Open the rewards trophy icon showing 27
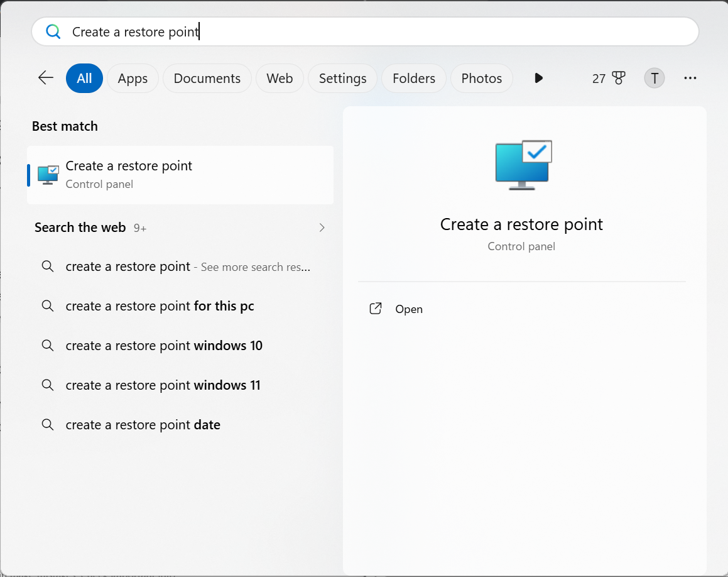 [619, 78]
